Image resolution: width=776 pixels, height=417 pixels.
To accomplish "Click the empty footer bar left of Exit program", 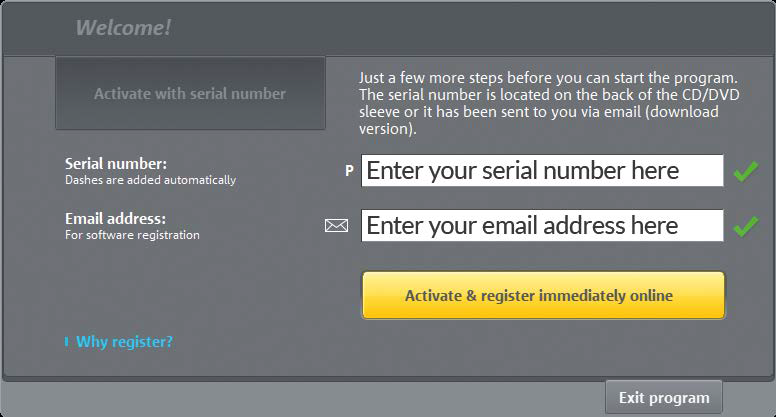I will pyautogui.click(x=300, y=398).
